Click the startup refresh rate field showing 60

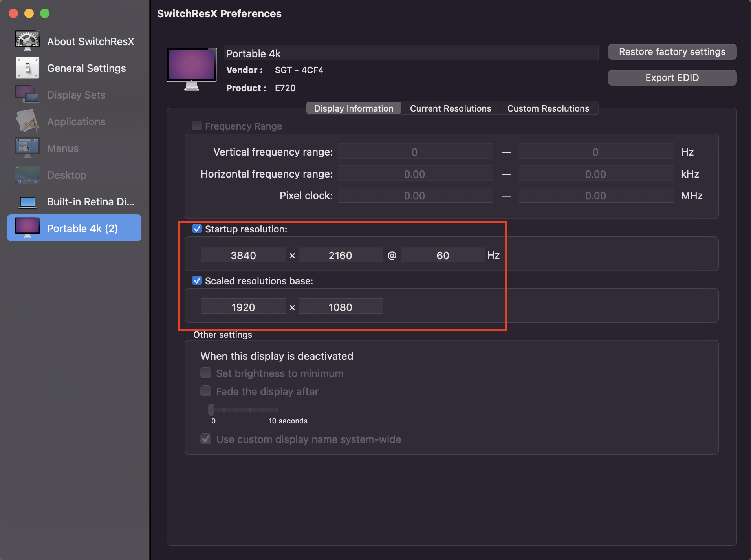442,255
